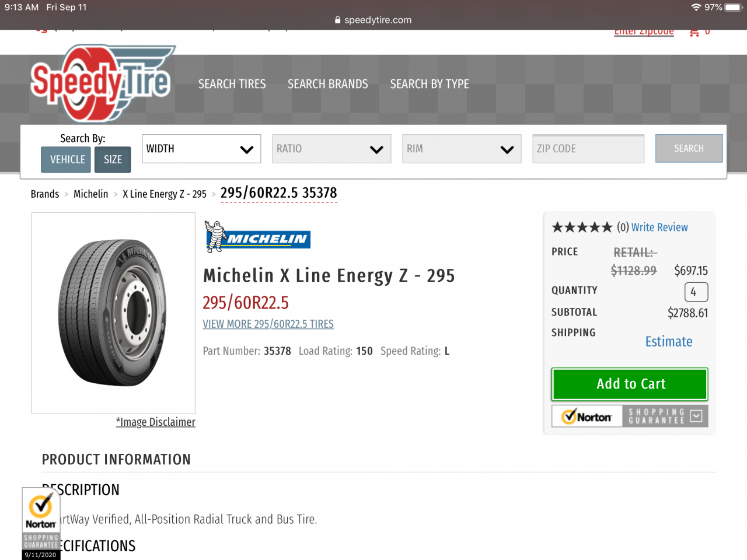The image size is (747, 560).
Task: Click the Michelin tire product image
Action: tap(113, 313)
